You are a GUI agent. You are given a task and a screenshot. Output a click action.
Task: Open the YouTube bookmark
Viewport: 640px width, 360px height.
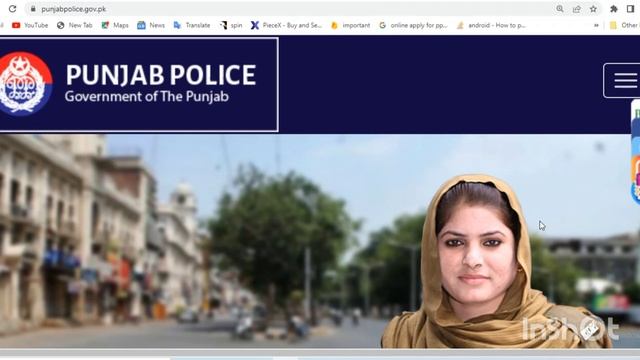click(x=30, y=25)
